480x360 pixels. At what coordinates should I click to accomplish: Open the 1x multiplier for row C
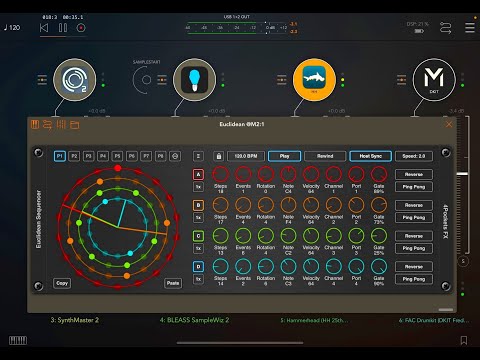pos(198,248)
